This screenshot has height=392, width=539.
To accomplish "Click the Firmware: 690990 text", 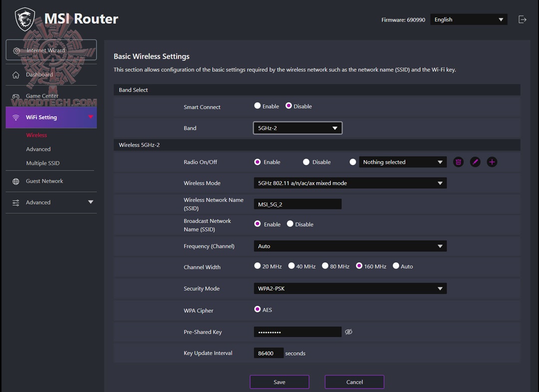I will 403,20.
